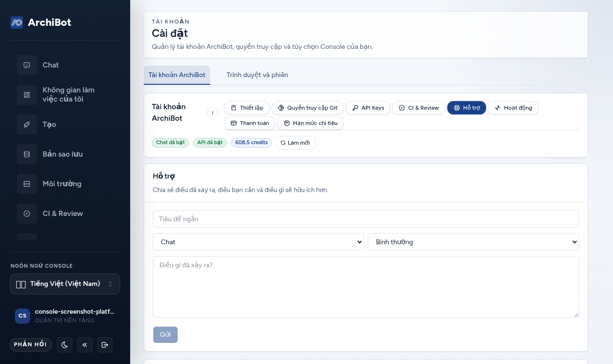The image size is (613, 364).
Task: Click the Hỗ trợ form heading
Action: pyautogui.click(x=164, y=176)
